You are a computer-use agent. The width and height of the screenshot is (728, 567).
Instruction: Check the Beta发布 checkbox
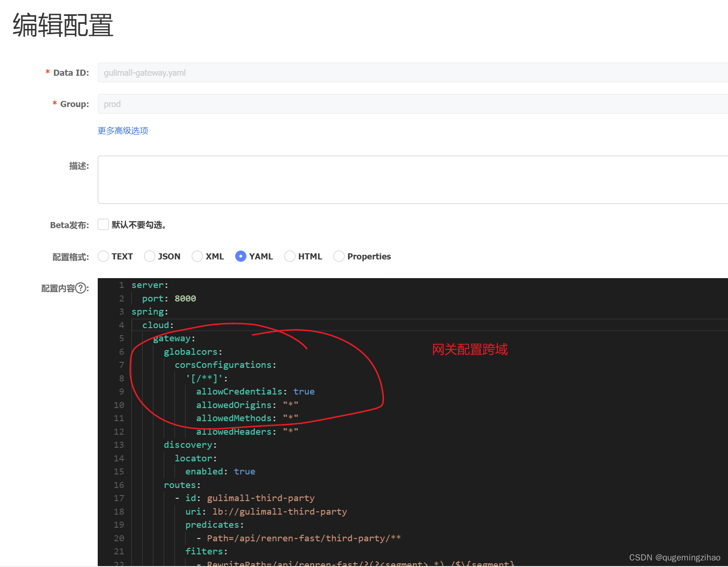coord(103,224)
